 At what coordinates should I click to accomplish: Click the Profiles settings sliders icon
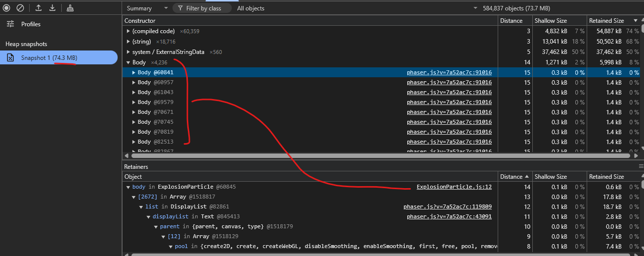(10, 24)
